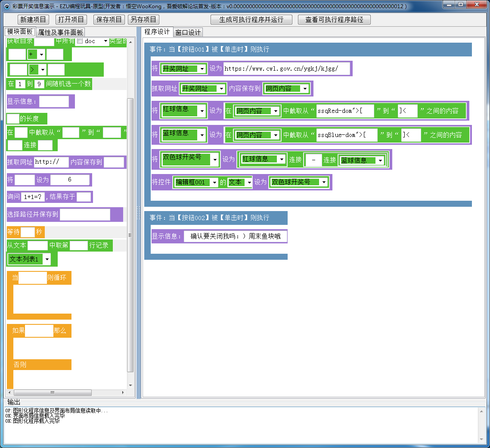This screenshot has width=490, height=448.
Task: Switch to the 属性及事件面板 tab
Action: 60,32
